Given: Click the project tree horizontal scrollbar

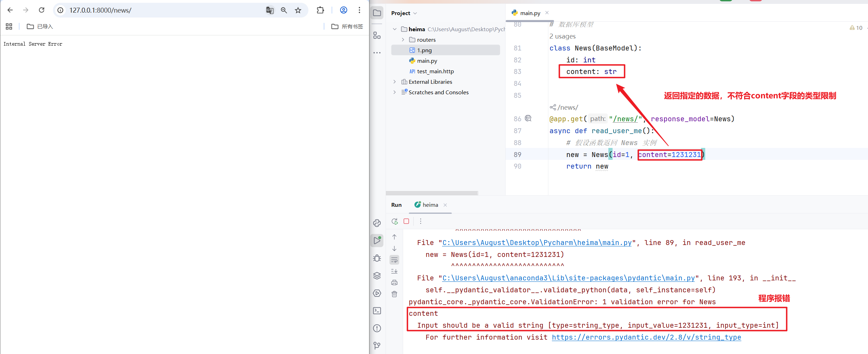Looking at the screenshot, I should [432, 193].
